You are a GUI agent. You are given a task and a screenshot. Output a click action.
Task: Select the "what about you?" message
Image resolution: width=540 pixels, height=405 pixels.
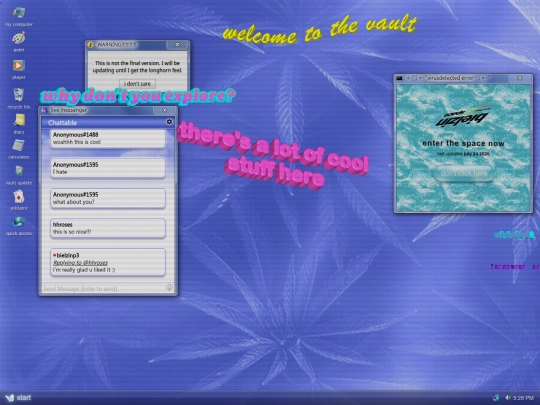[108, 198]
